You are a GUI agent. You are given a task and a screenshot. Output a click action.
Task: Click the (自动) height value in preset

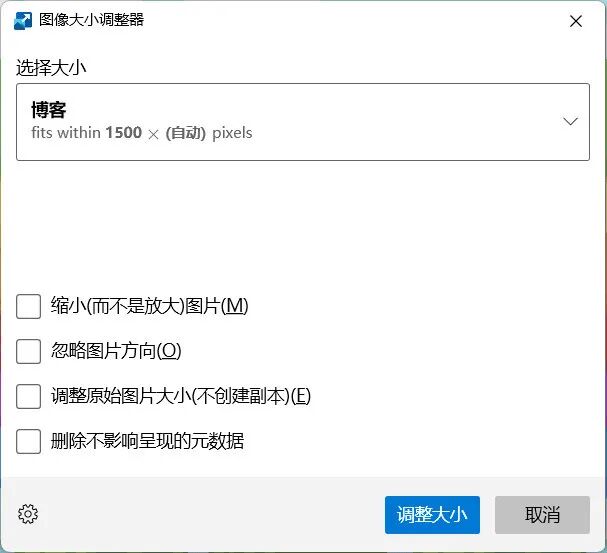tap(185, 133)
